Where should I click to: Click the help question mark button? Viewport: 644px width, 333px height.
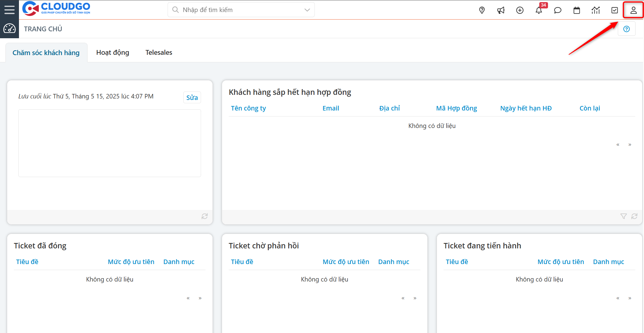(626, 29)
